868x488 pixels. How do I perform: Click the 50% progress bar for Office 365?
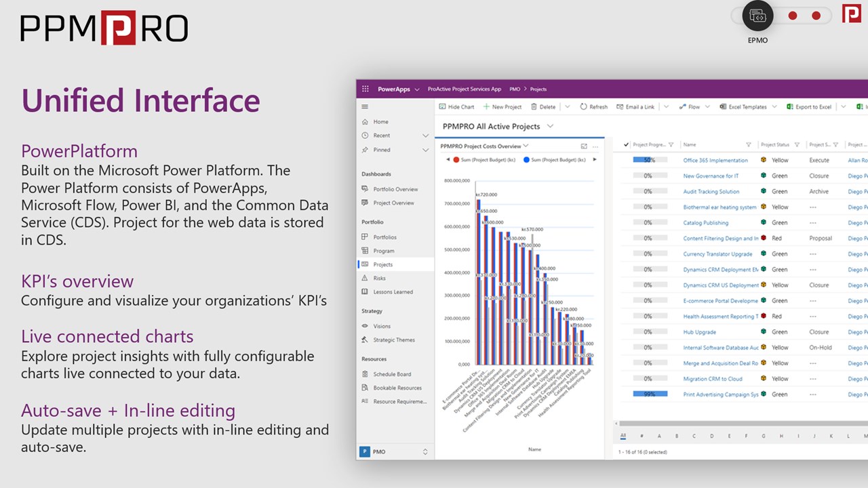coord(650,161)
